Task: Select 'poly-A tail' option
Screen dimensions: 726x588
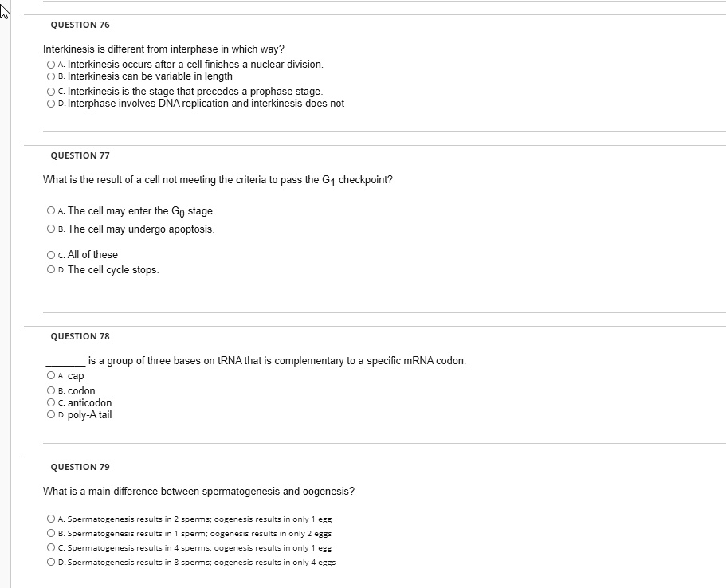Action: pos(51,415)
